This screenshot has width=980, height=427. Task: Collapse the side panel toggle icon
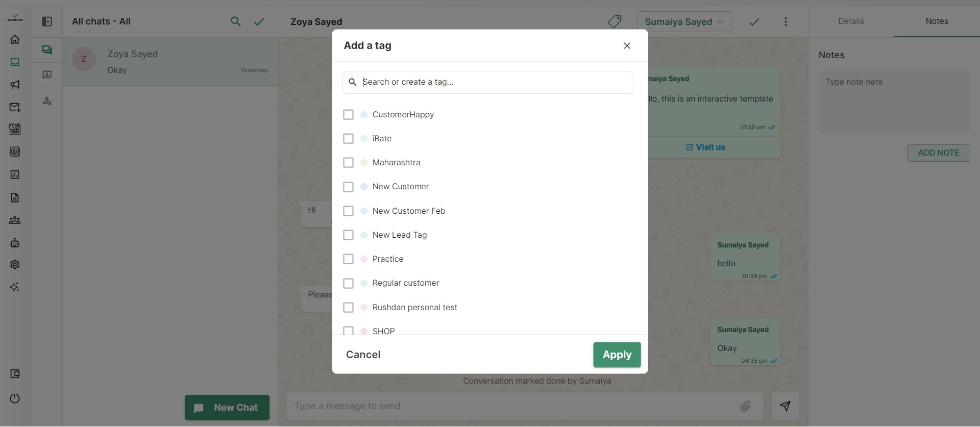tap(47, 21)
